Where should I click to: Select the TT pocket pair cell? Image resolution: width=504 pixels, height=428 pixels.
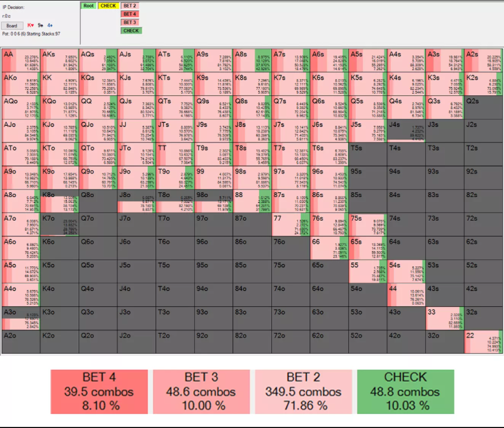coord(175,154)
